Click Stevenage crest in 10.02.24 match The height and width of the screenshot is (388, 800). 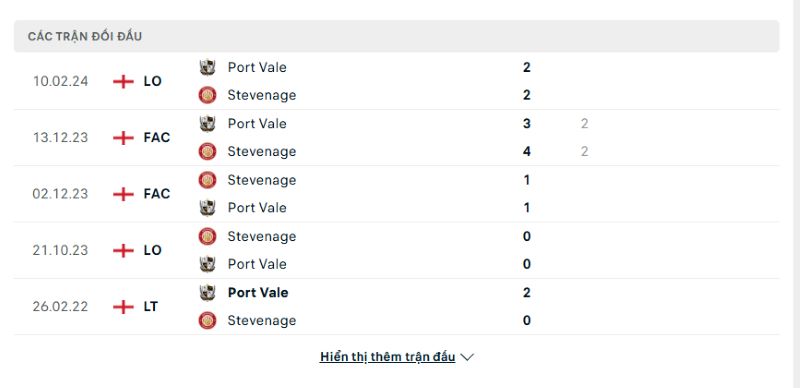pos(207,95)
